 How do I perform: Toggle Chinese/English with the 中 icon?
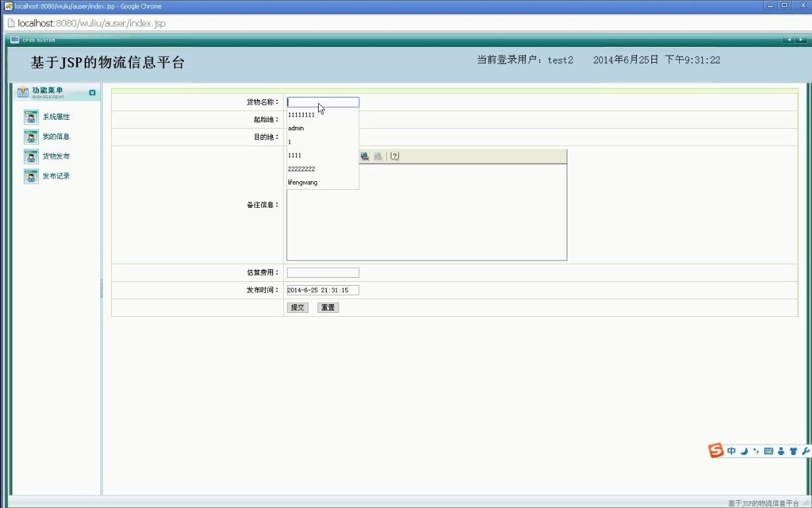tap(731, 451)
